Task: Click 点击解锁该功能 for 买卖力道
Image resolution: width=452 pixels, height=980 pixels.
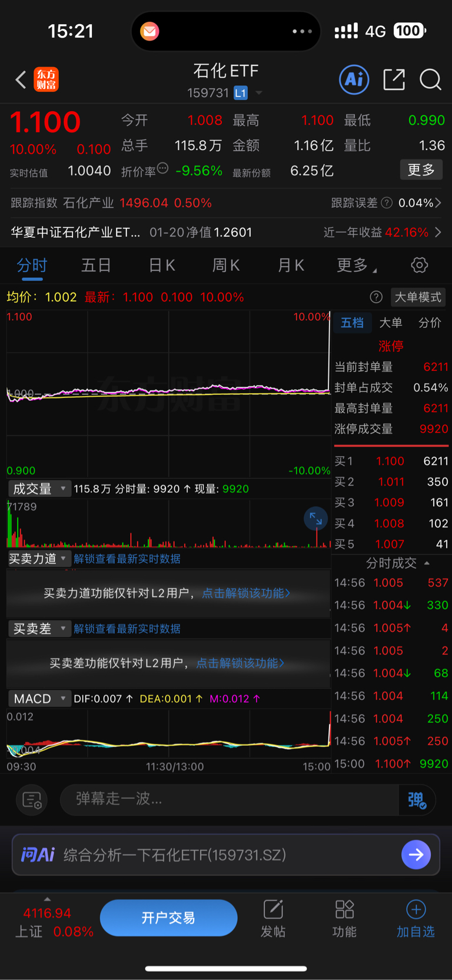Action: coord(246,593)
